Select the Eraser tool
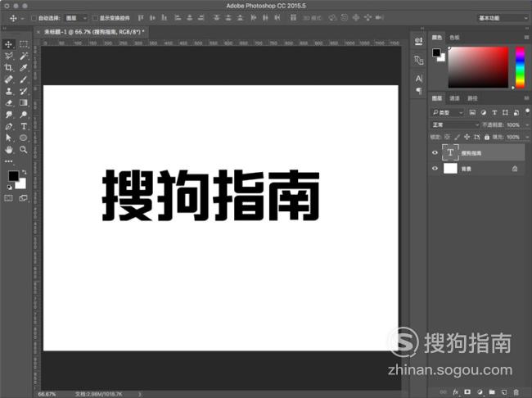 click(x=8, y=102)
